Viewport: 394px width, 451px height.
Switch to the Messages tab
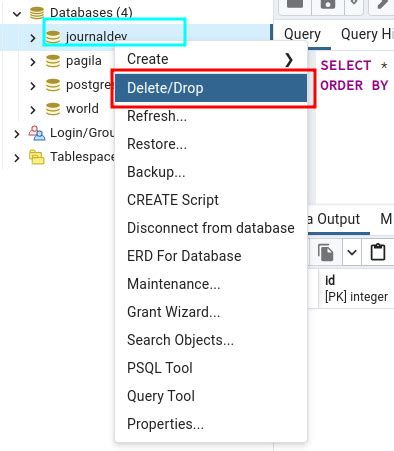coord(387,219)
